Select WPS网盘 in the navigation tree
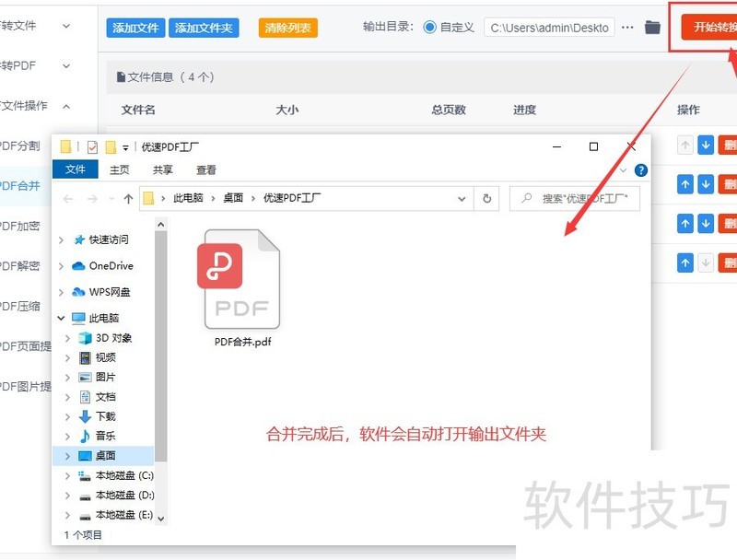Screen dimensions: 737x560 tap(110, 292)
